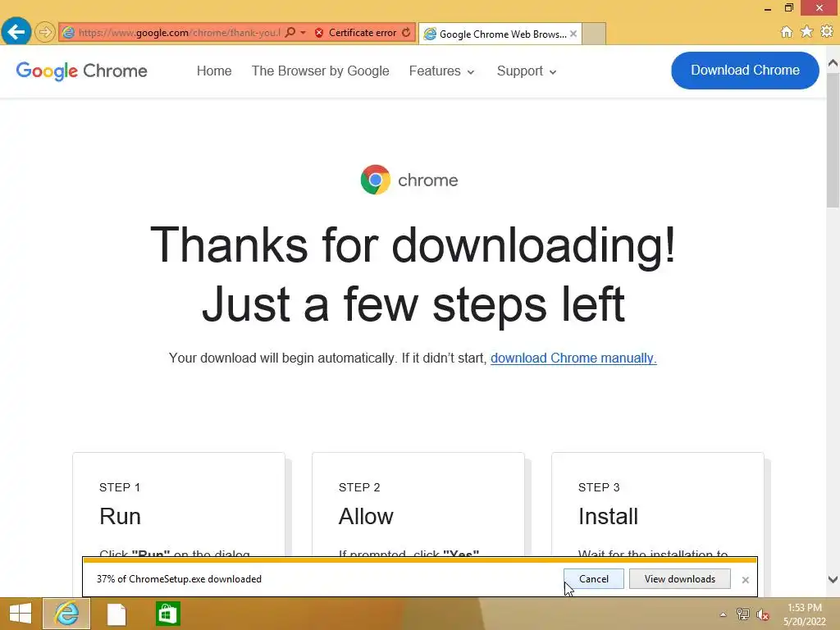Click the taskbar clock showing 1:53 PM

pos(804,614)
